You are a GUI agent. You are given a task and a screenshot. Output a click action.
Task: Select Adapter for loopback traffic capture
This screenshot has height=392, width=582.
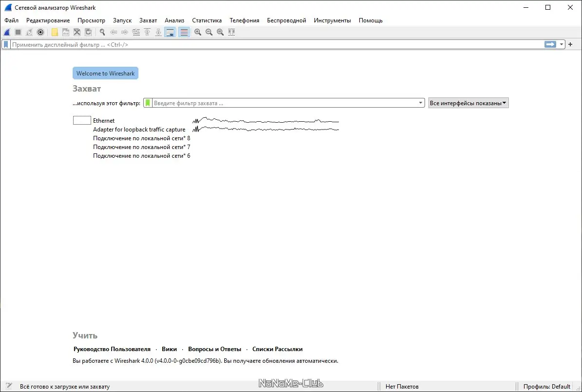139,130
